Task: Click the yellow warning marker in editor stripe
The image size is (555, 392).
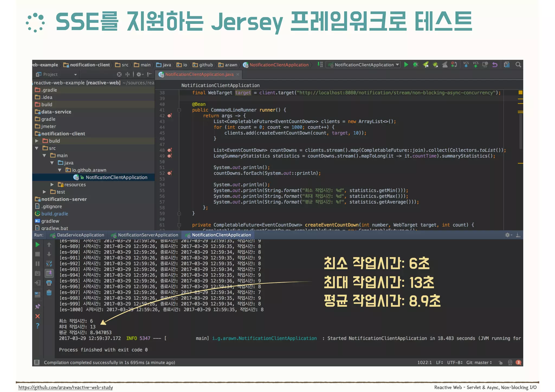Action: click(x=520, y=93)
